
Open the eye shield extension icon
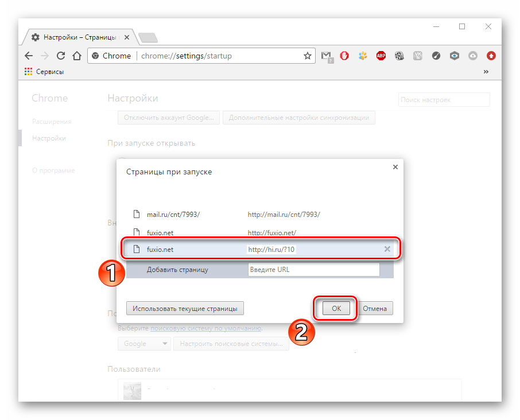(x=455, y=56)
